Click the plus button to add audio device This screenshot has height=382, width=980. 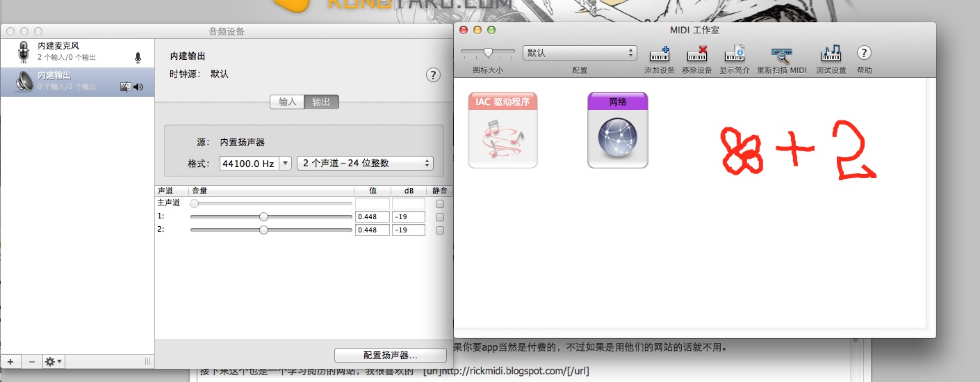coord(10,362)
